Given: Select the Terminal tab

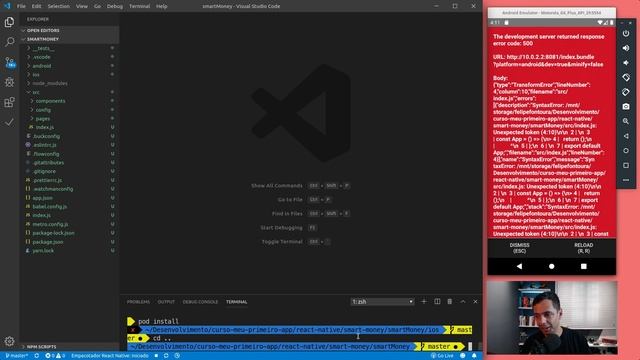Looking at the screenshot, I should point(237,302).
